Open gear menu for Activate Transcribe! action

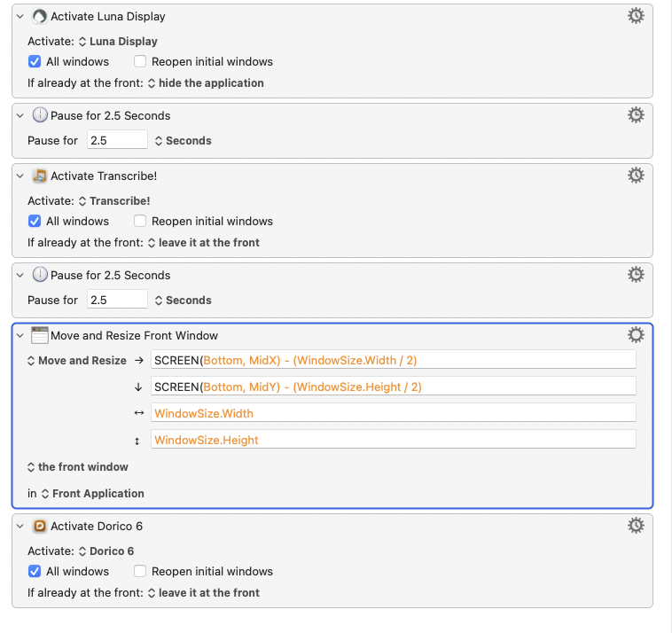tap(636, 176)
